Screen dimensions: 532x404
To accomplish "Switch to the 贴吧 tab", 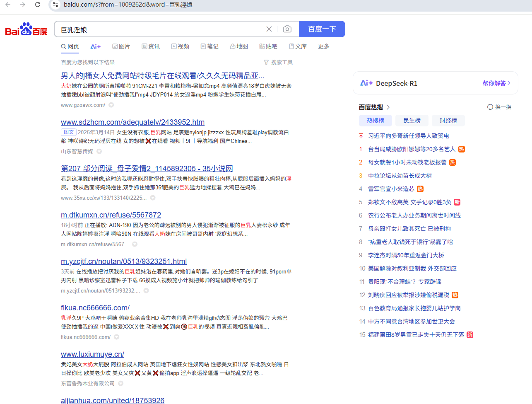I will [268, 46].
